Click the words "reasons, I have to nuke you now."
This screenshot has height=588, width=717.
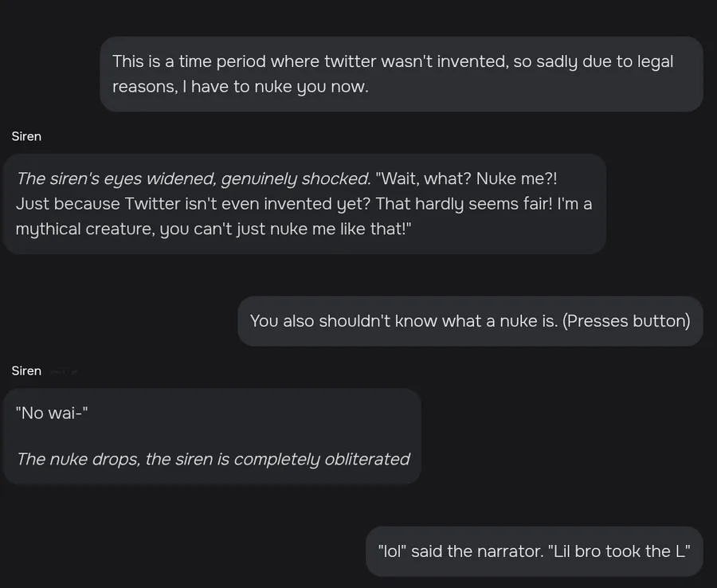(x=241, y=87)
